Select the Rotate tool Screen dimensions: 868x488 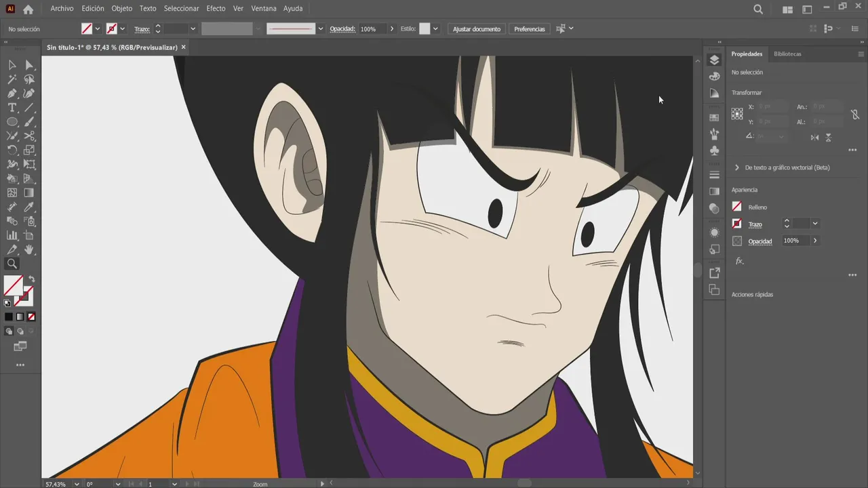[12, 150]
